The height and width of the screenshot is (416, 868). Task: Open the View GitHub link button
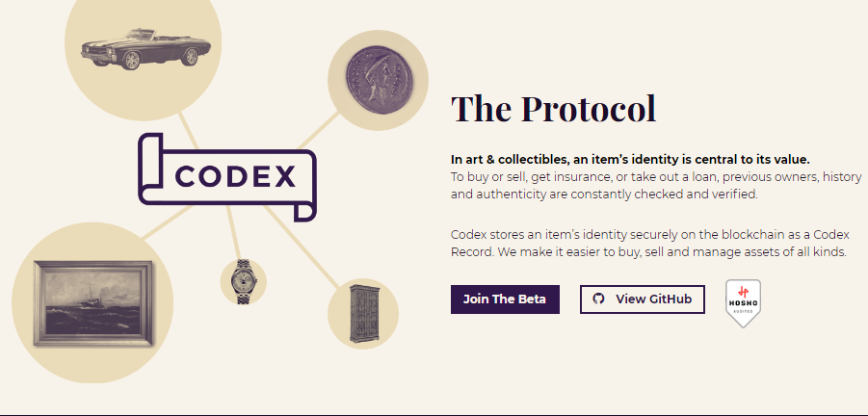tap(643, 299)
